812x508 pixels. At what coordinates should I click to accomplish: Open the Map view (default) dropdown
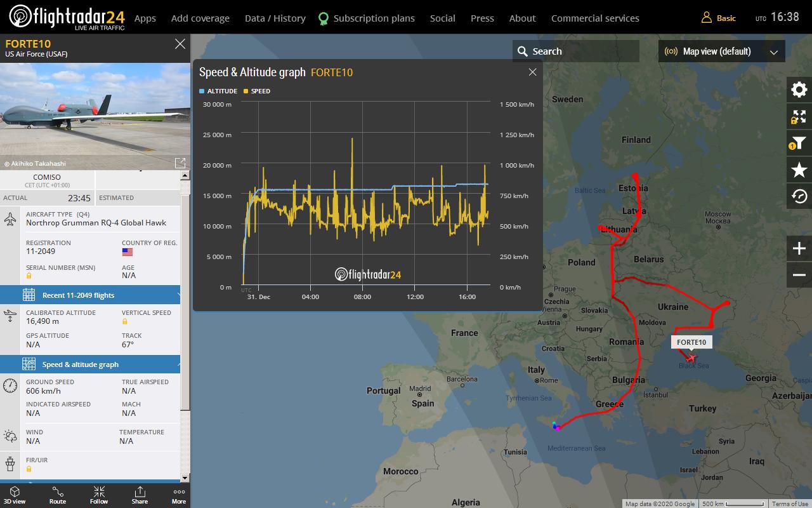coord(722,51)
